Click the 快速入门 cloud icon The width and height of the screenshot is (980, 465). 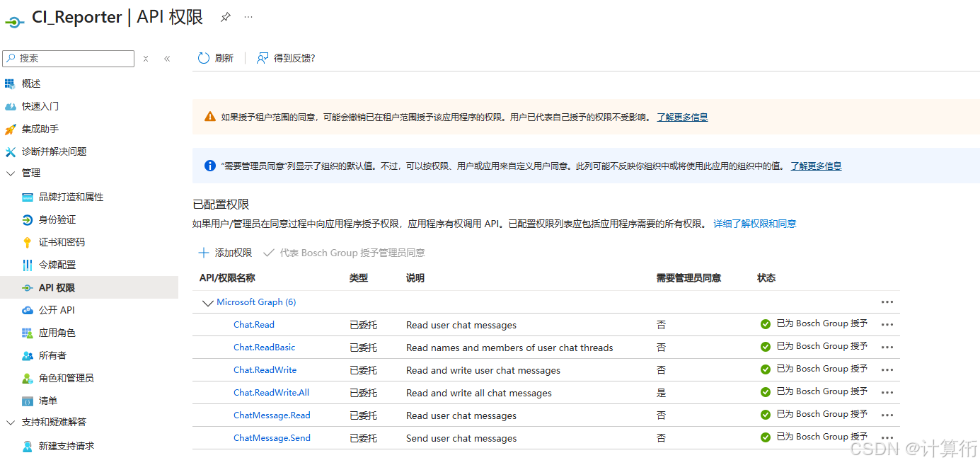(x=10, y=106)
